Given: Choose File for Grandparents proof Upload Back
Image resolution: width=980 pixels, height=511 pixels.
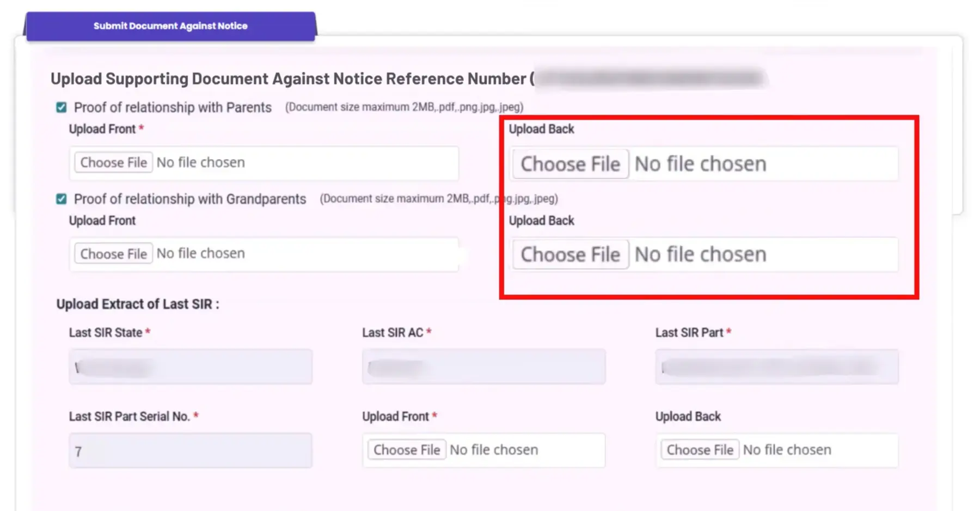Looking at the screenshot, I should click(571, 254).
